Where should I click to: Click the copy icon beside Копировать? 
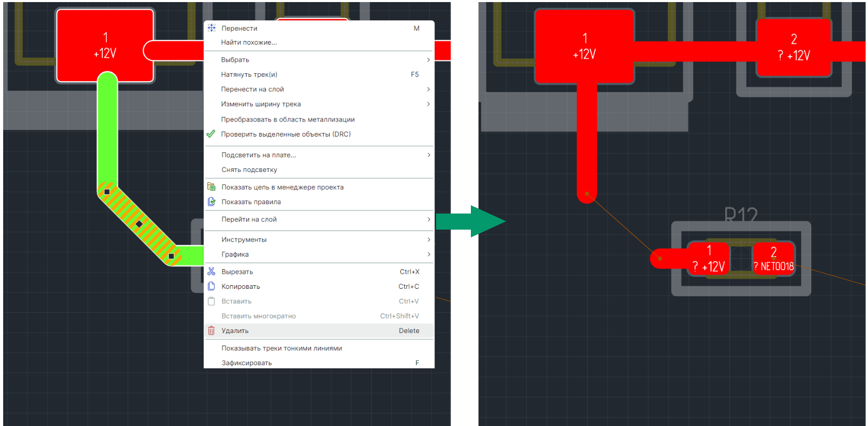[211, 286]
